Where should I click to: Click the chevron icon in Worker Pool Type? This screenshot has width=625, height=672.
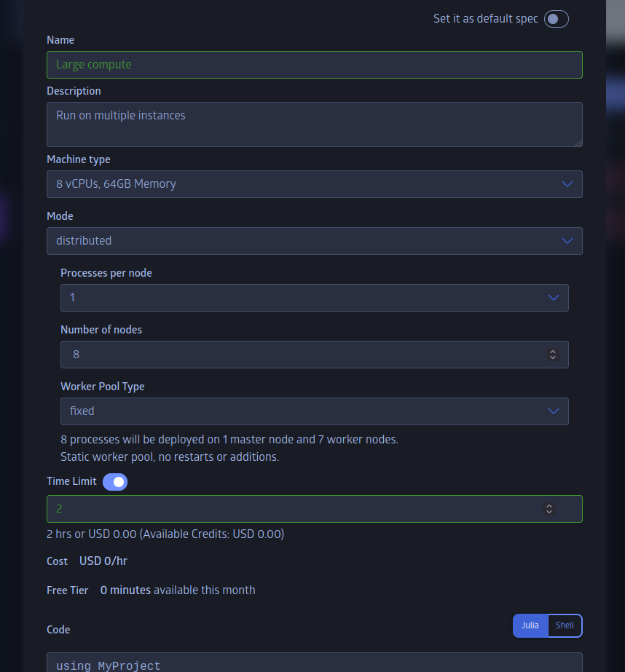[x=554, y=411]
